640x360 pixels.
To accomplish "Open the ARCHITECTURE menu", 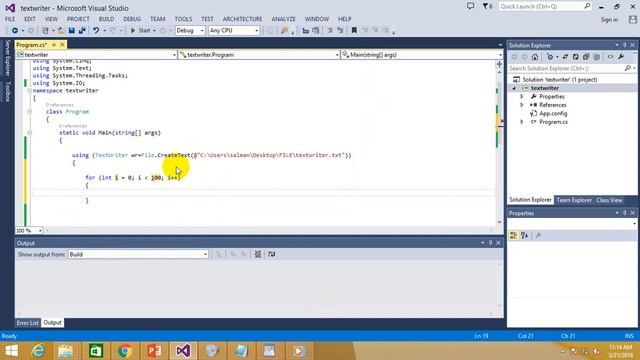I will pyautogui.click(x=242, y=19).
